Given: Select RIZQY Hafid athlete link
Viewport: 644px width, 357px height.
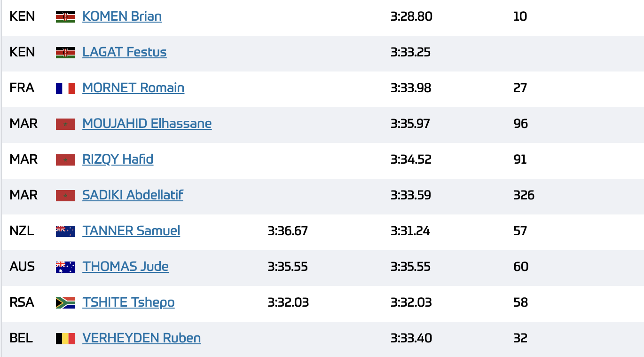Looking at the screenshot, I should coord(118,159).
